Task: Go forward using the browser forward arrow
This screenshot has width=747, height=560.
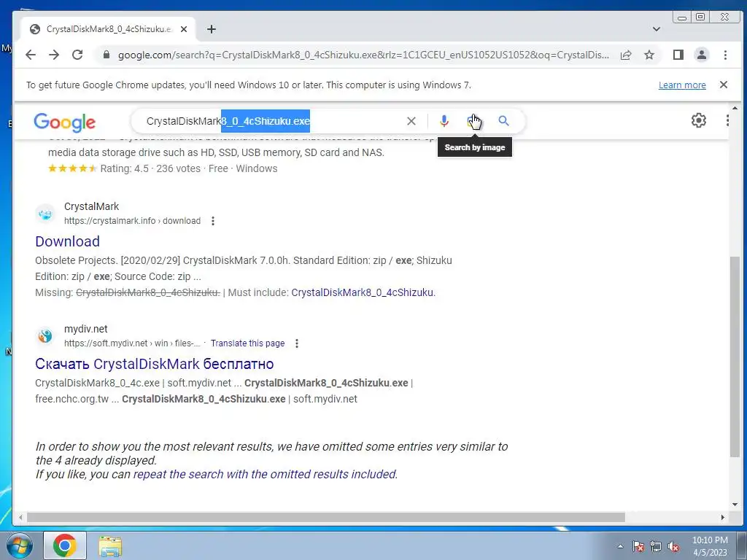Action: tap(54, 55)
